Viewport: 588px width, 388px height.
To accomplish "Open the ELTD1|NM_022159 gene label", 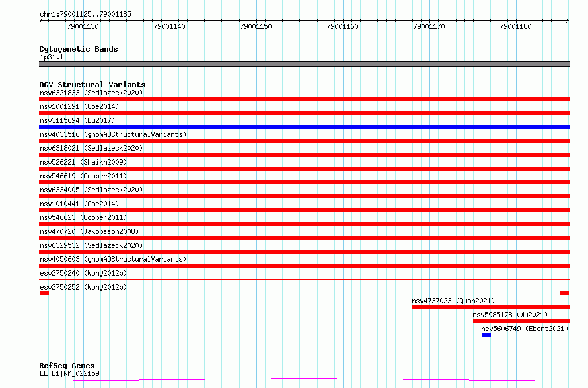I will (x=69, y=373).
